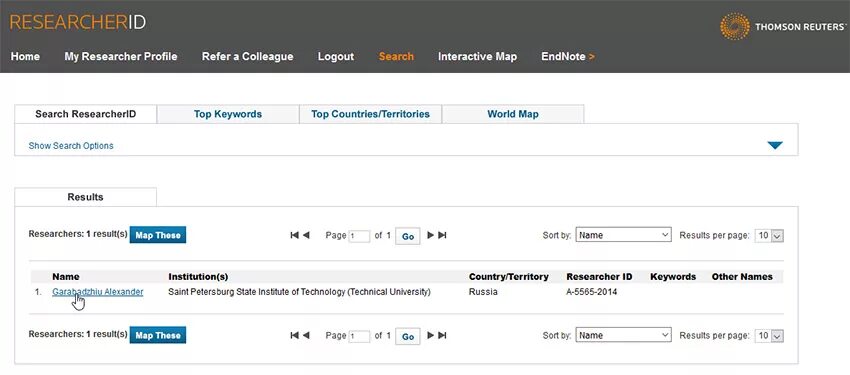This screenshot has width=850, height=375.
Task: Open the bottom Sort by Name dropdown
Action: point(623,335)
